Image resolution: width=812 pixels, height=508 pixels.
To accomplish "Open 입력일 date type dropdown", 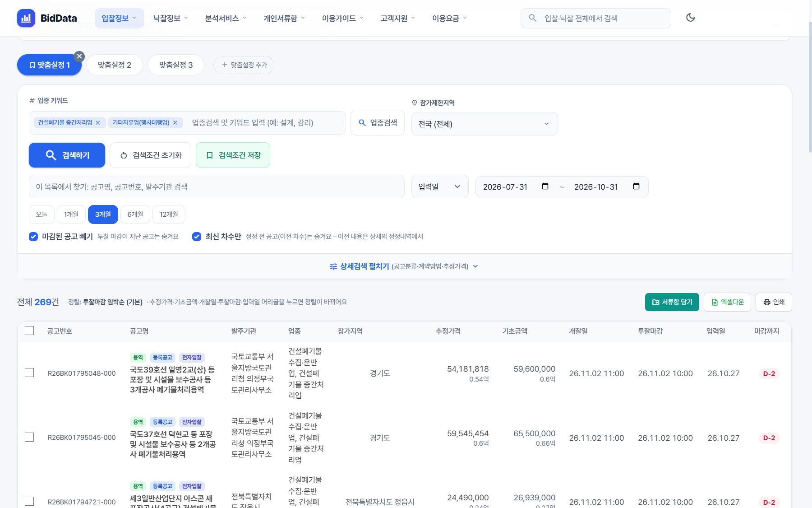I will [x=440, y=186].
